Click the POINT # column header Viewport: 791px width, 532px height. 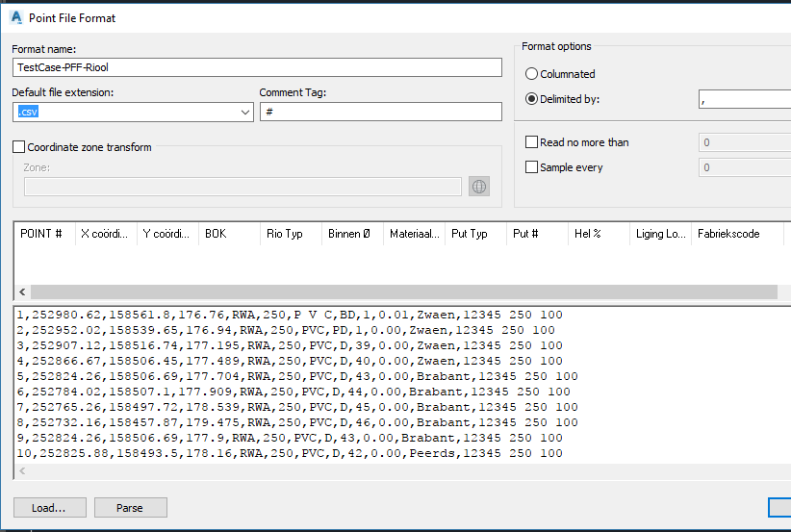click(x=44, y=234)
